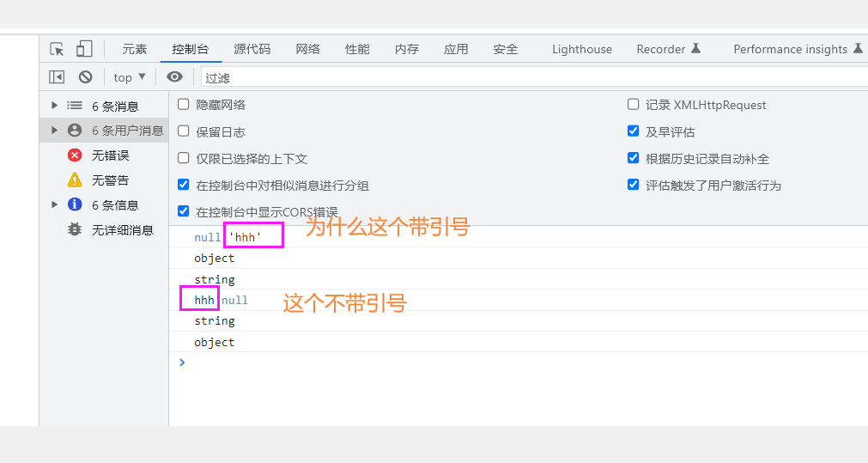Image resolution: width=868 pixels, height=463 pixels.
Task: Click the flask icon beside Recorder
Action: coord(695,49)
